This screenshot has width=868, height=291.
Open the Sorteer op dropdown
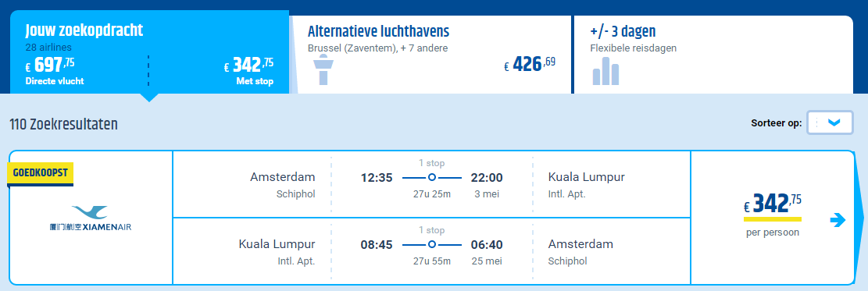(829, 122)
